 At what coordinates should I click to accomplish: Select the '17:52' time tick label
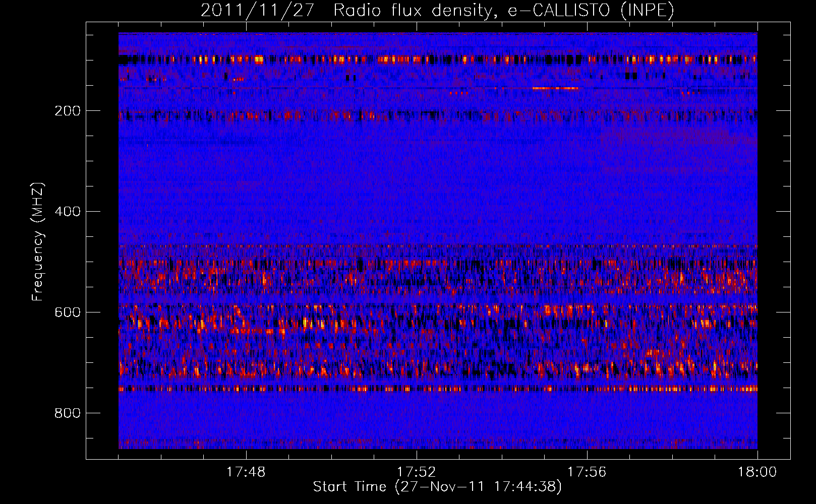[x=417, y=472]
